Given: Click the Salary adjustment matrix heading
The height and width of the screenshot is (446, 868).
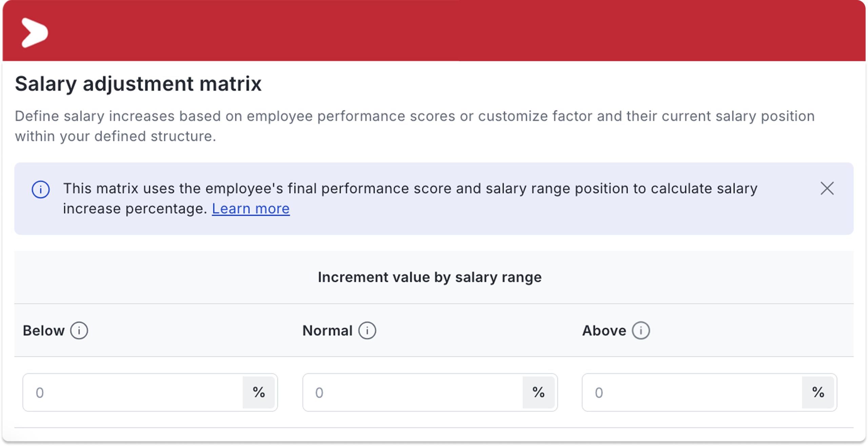Looking at the screenshot, I should pyautogui.click(x=138, y=84).
